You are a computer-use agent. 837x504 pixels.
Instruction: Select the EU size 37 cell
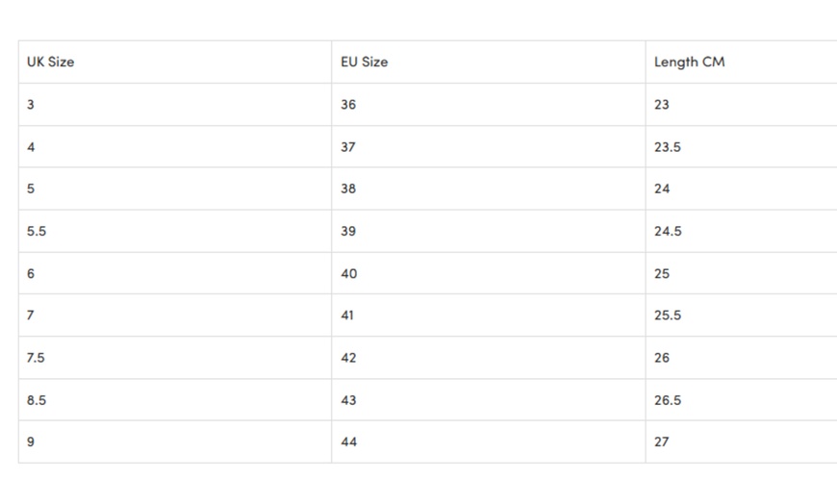[x=348, y=147]
